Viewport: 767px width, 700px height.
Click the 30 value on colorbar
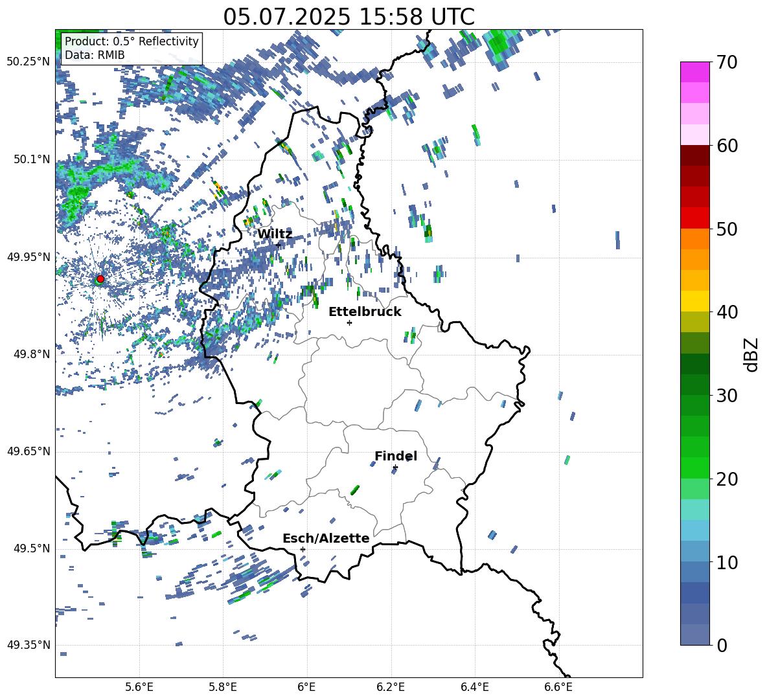coord(727,396)
